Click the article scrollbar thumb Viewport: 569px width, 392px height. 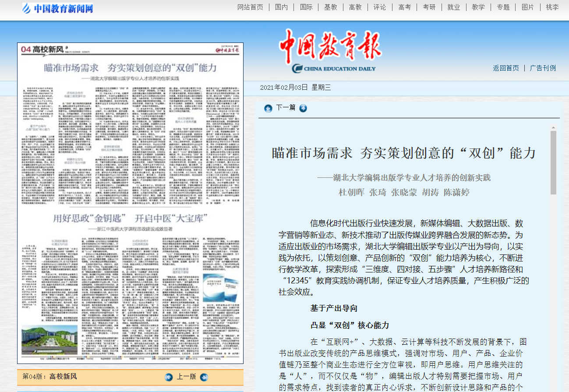pos(553,162)
